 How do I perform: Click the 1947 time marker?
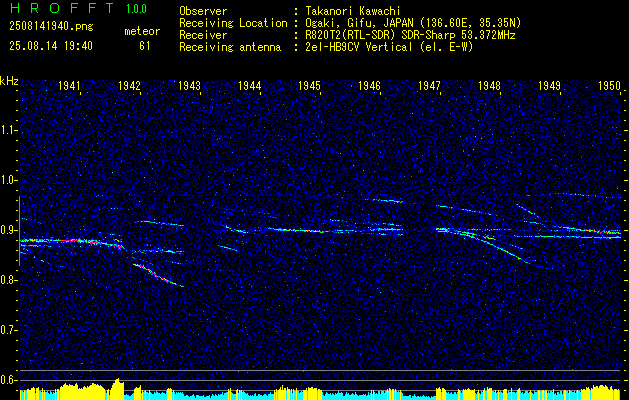click(430, 86)
